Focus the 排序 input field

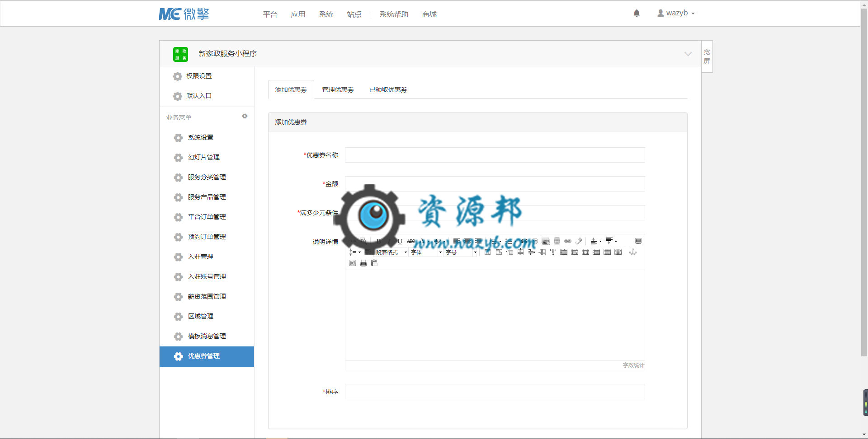(495, 392)
